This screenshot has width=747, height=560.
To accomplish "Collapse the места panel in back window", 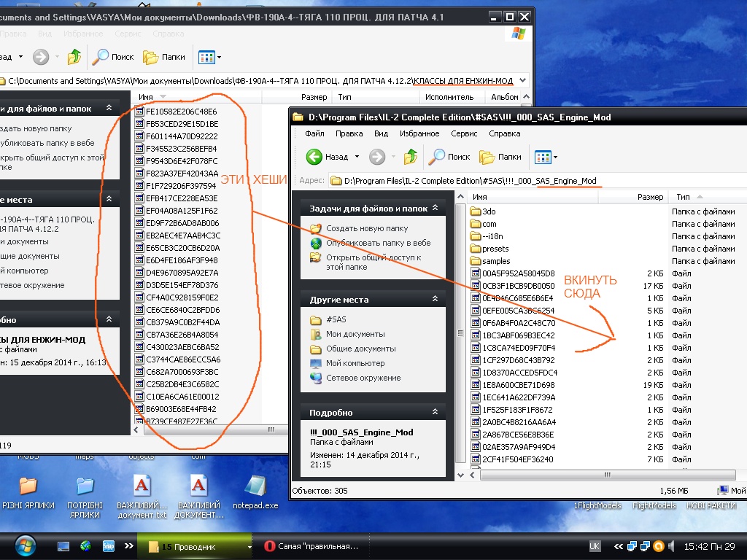I will click(109, 199).
